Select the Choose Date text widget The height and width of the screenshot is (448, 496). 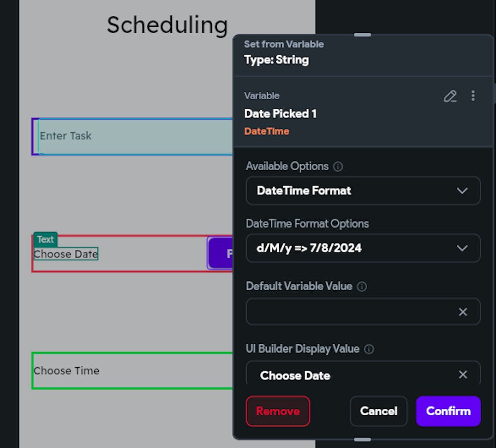(x=66, y=255)
